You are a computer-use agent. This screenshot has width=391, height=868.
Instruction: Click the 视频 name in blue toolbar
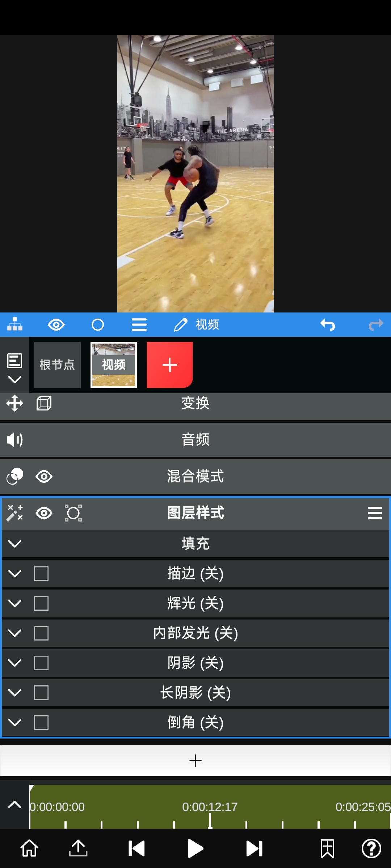(207, 324)
